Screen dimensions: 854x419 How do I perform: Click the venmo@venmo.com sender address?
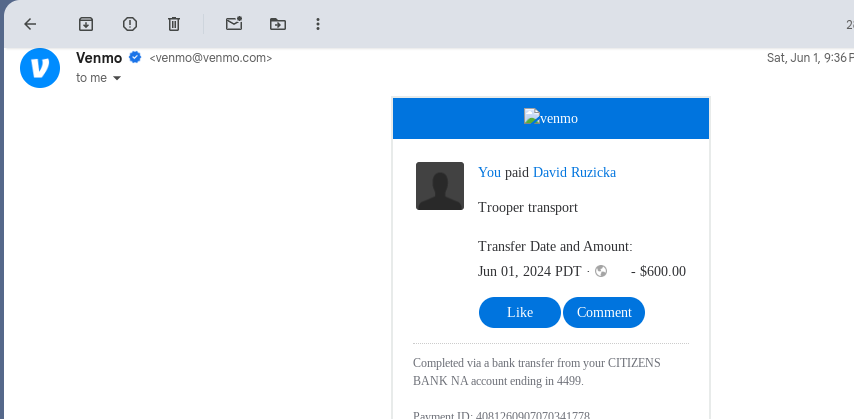tap(211, 58)
